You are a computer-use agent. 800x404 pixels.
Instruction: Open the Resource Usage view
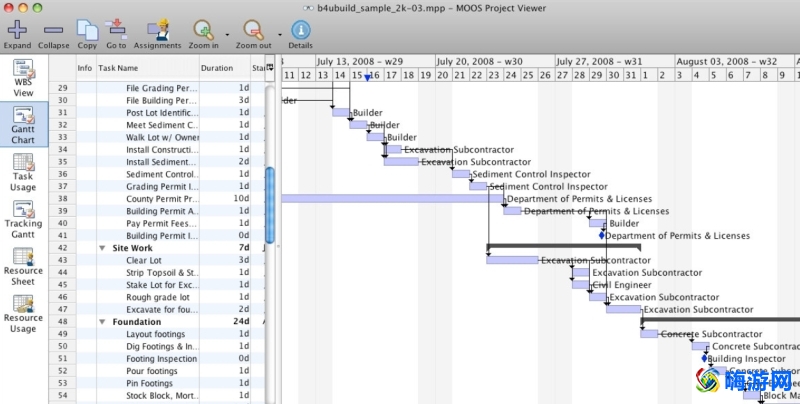(23, 314)
